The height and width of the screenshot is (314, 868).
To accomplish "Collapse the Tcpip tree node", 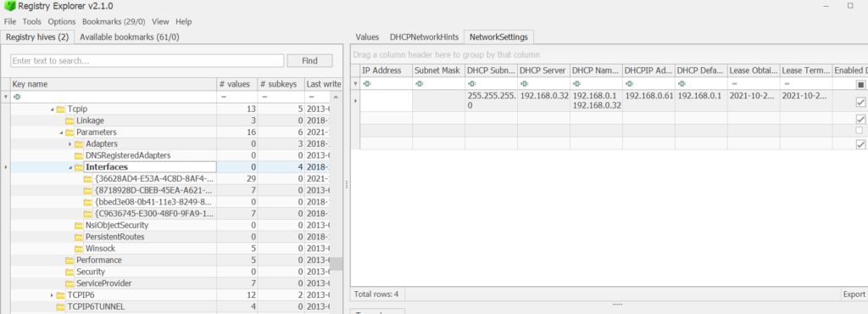I will (52, 109).
